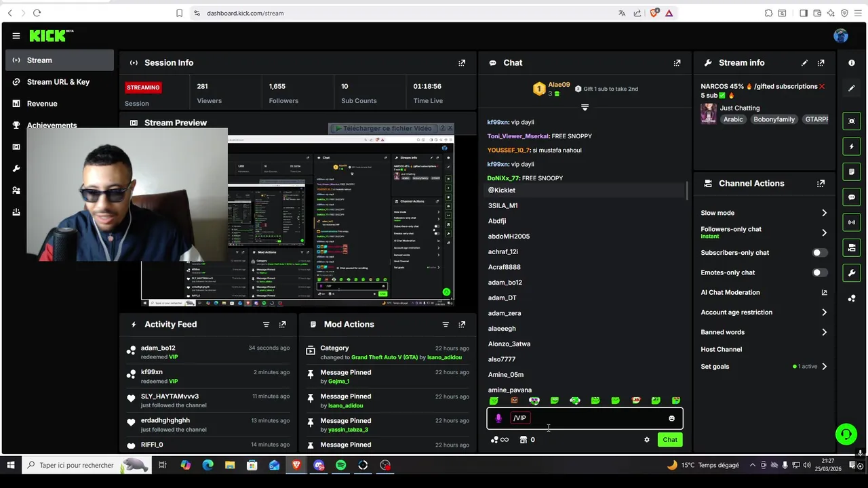The image size is (868, 488).
Task: Click the Arabic stream tag
Action: tap(733, 119)
